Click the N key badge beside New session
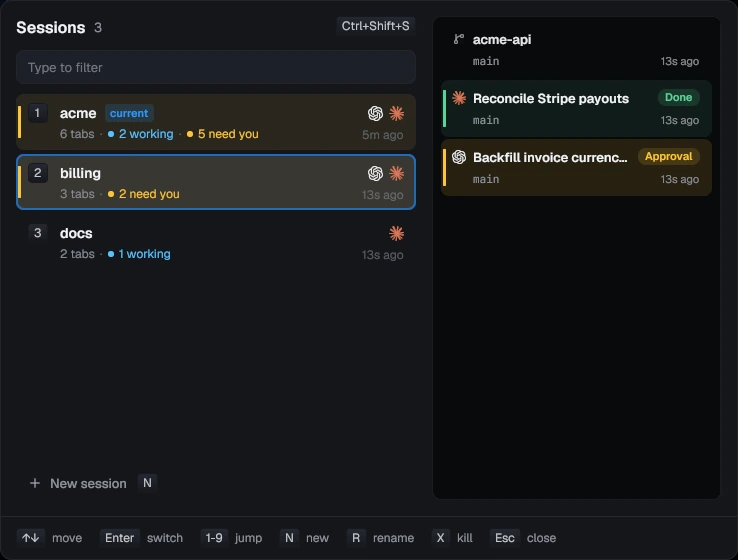Screen dimensions: 738x560 click(147, 483)
